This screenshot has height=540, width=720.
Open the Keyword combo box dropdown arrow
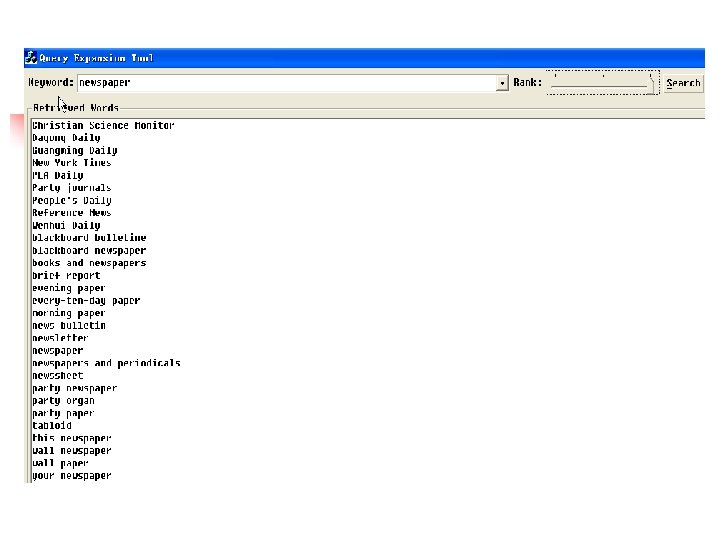click(x=502, y=83)
